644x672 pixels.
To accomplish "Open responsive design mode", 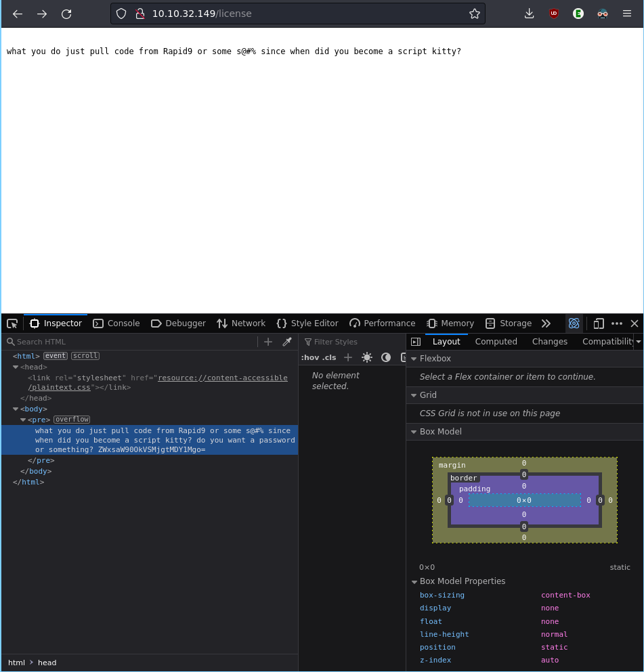I will click(599, 323).
